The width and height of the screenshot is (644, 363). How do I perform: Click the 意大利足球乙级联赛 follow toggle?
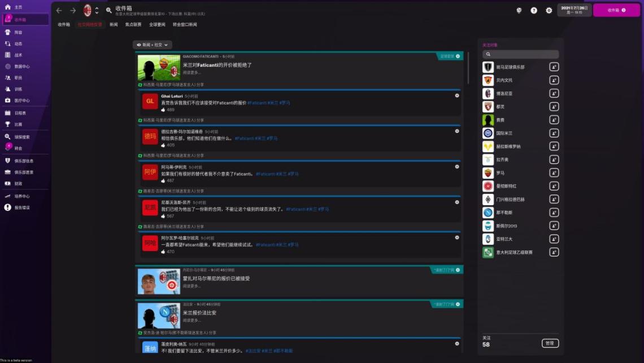(554, 252)
